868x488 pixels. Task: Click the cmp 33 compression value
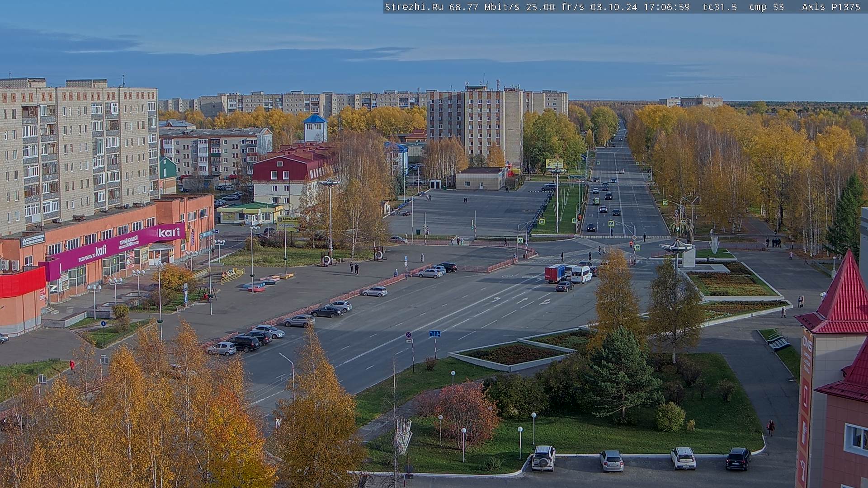[x=767, y=7]
